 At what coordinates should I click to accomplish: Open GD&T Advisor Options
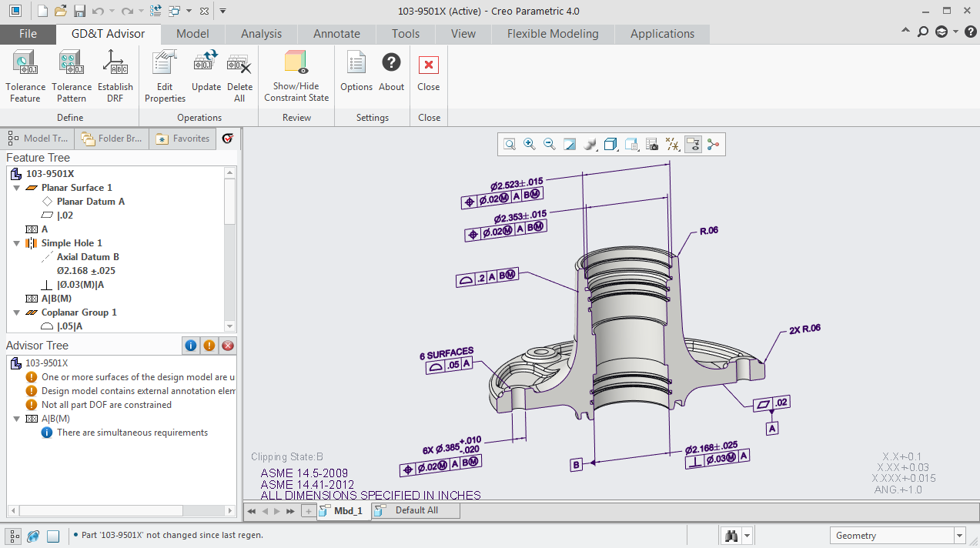(356, 75)
